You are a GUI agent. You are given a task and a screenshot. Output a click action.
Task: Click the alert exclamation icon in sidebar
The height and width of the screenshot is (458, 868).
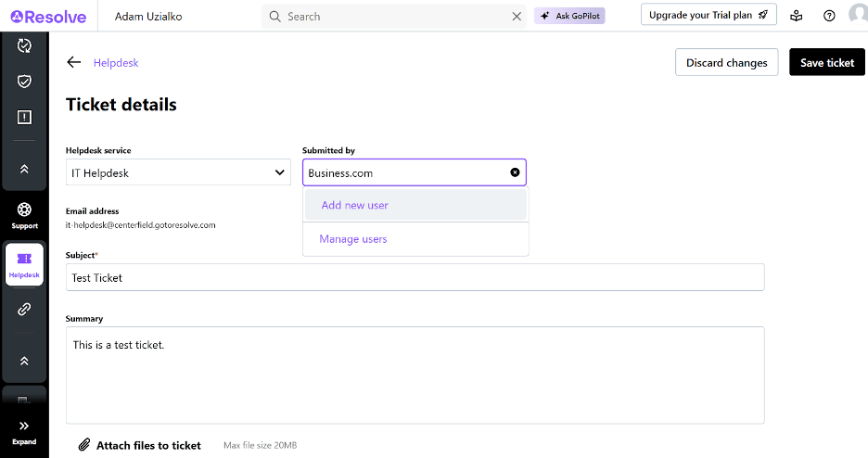pos(24,117)
